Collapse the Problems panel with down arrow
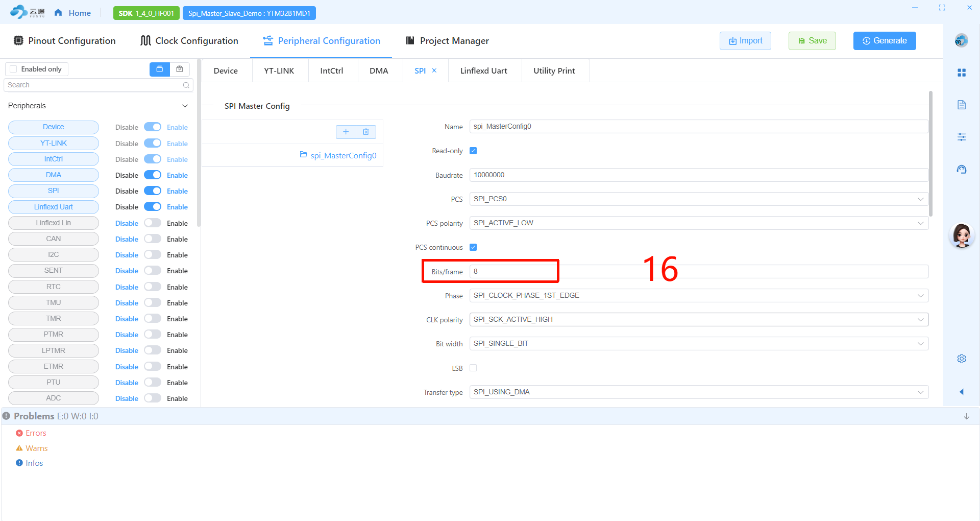The width and height of the screenshot is (980, 521). [x=966, y=416]
